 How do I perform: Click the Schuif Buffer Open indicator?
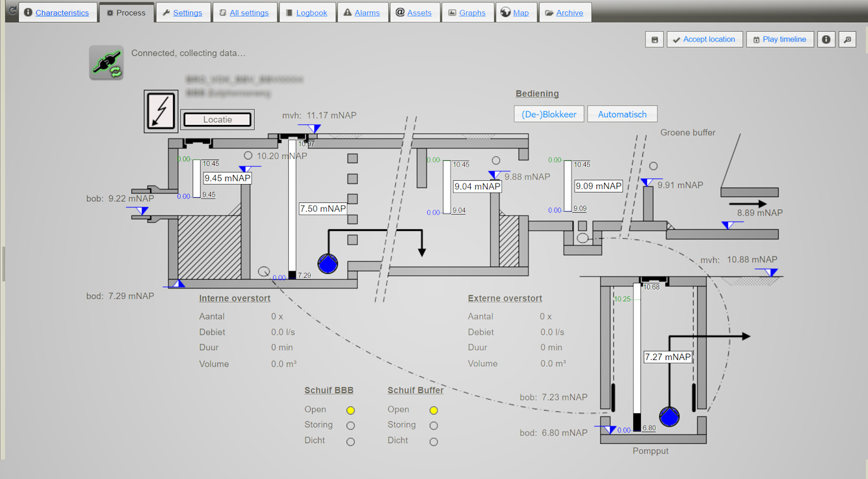434,410
